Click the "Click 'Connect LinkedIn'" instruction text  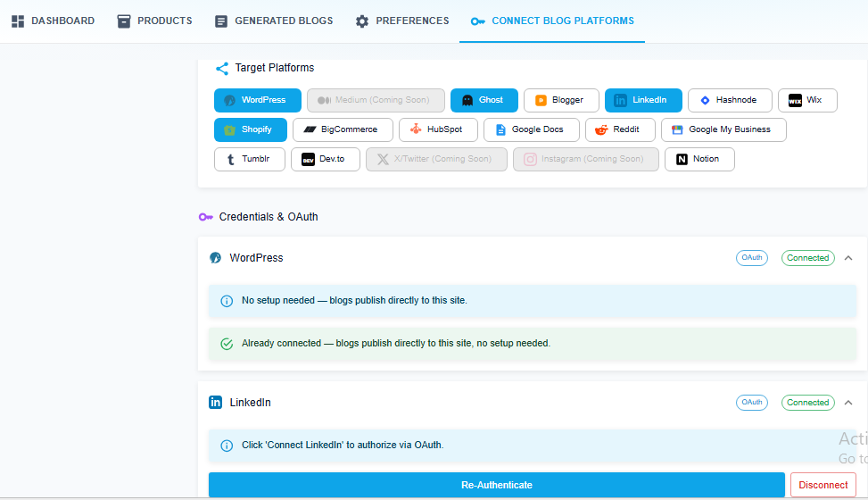(343, 446)
